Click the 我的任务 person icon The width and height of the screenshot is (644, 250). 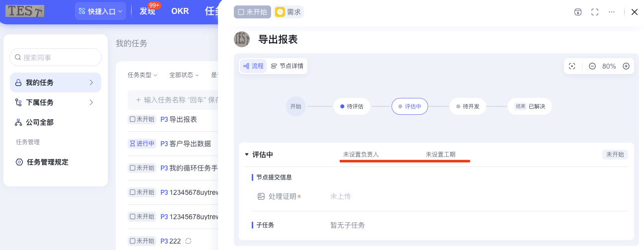(x=18, y=83)
